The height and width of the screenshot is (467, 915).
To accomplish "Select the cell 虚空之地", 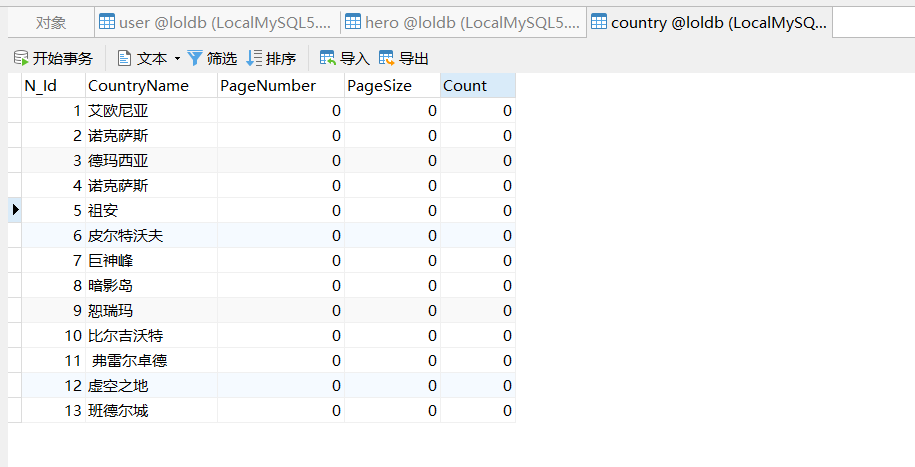I will tap(152, 385).
